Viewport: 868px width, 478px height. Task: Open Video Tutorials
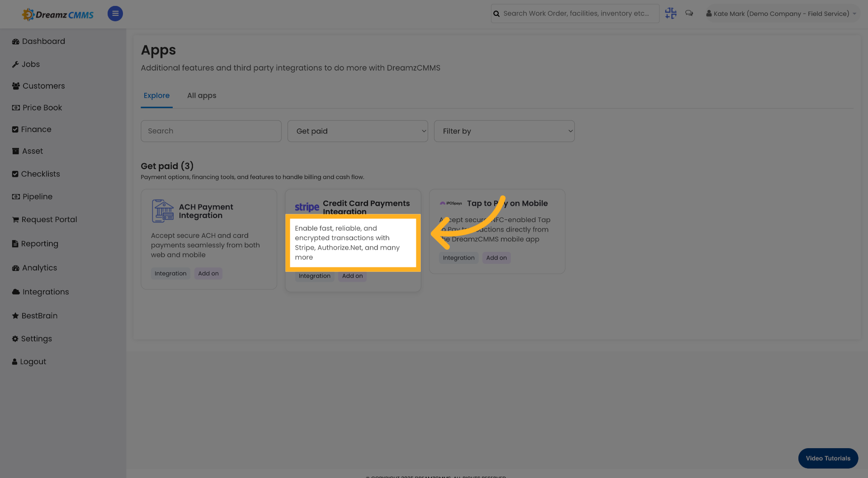(828, 458)
